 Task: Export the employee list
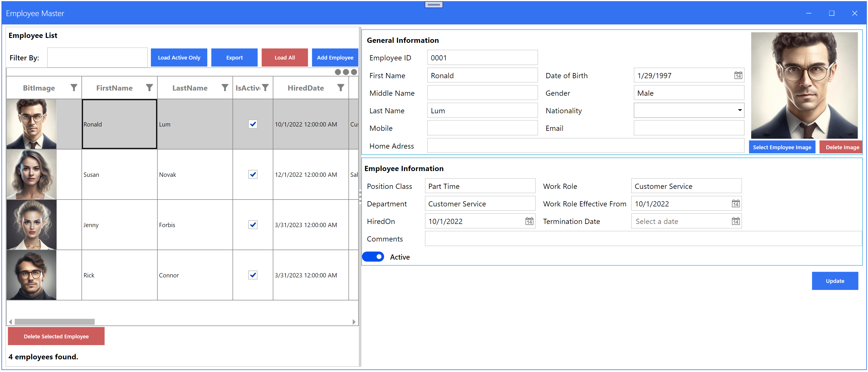[234, 57]
